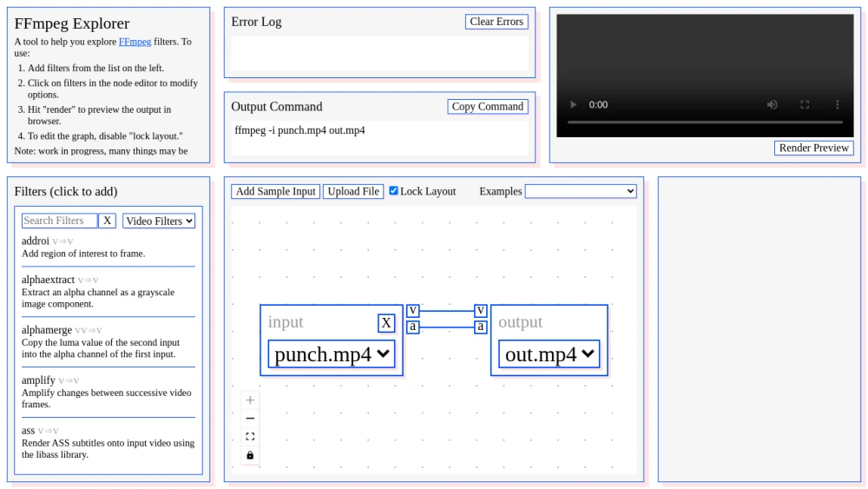
Task: Add the ass subtitles filter
Action: (x=108, y=442)
